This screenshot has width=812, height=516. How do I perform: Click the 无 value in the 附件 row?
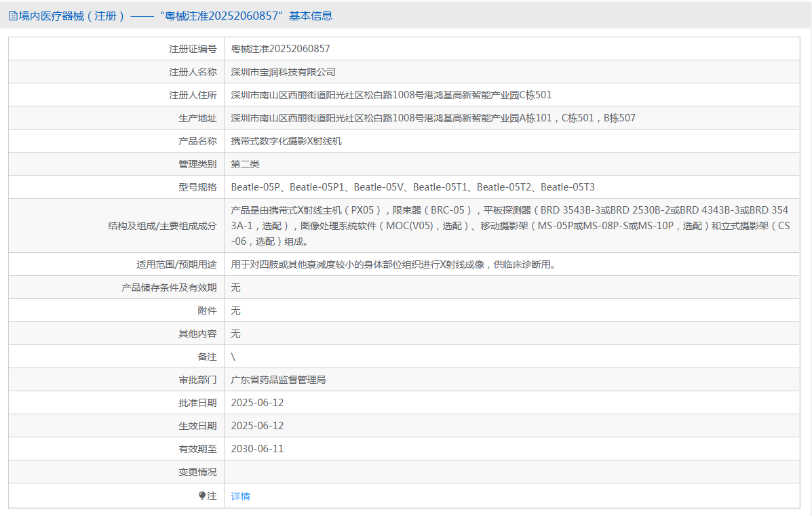[235, 311]
